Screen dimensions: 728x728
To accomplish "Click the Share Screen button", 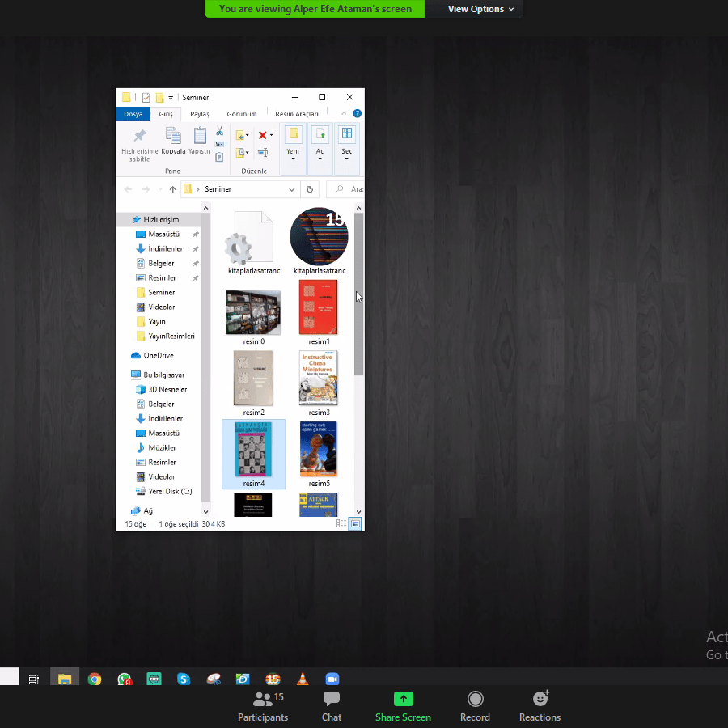I will click(403, 705).
